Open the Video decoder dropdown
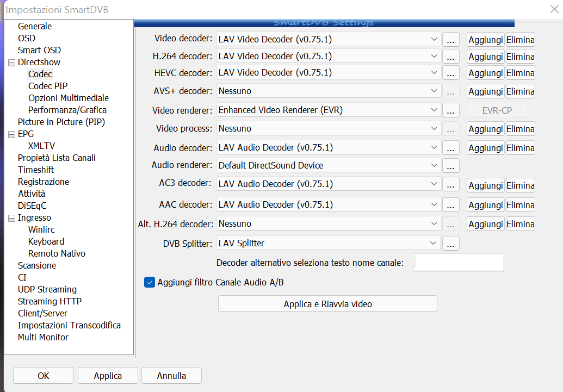 329,39
